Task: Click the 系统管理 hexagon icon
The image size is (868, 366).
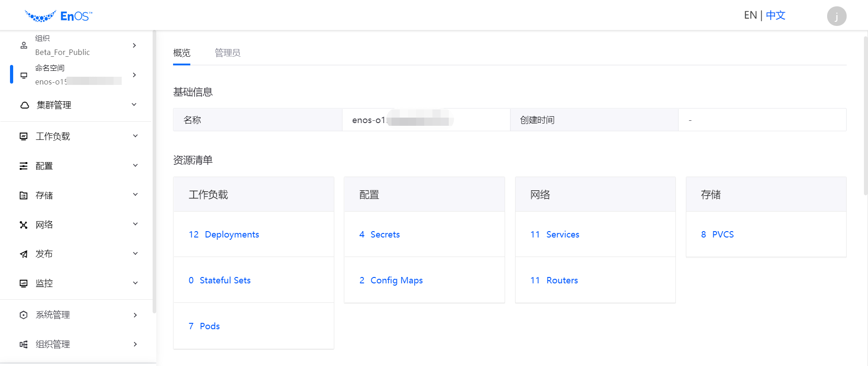Action: click(x=24, y=315)
